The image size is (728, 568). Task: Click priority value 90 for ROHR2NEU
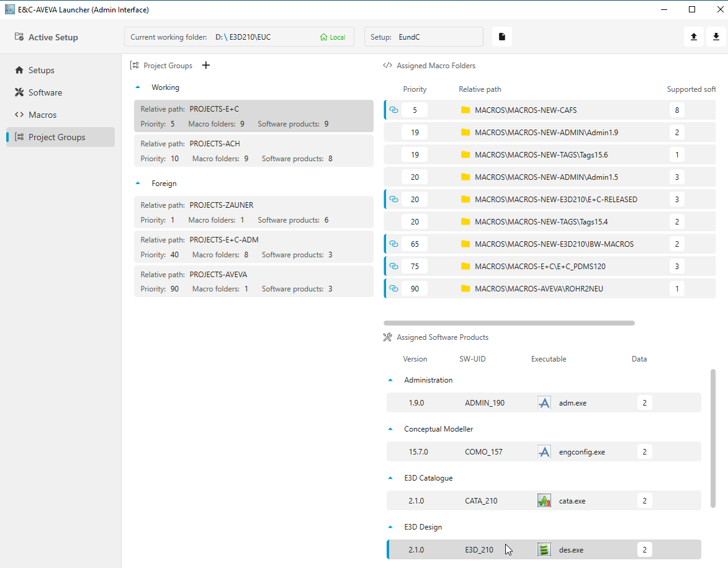(415, 288)
